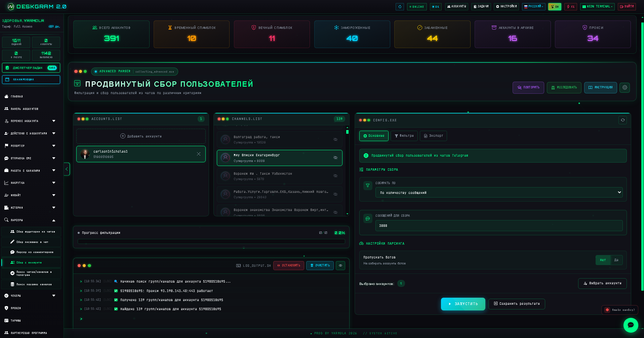Open АККАУНТЫ in the top menu

point(457,7)
